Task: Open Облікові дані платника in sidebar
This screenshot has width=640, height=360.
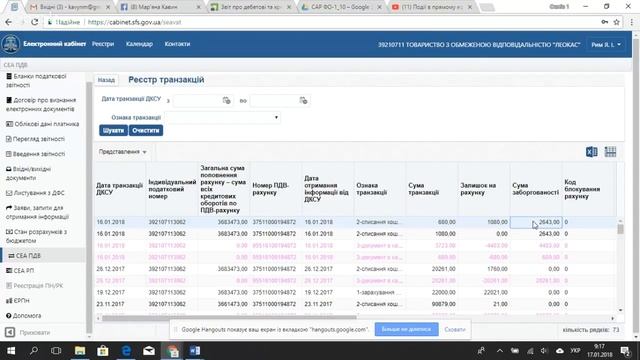Action: 42,124
